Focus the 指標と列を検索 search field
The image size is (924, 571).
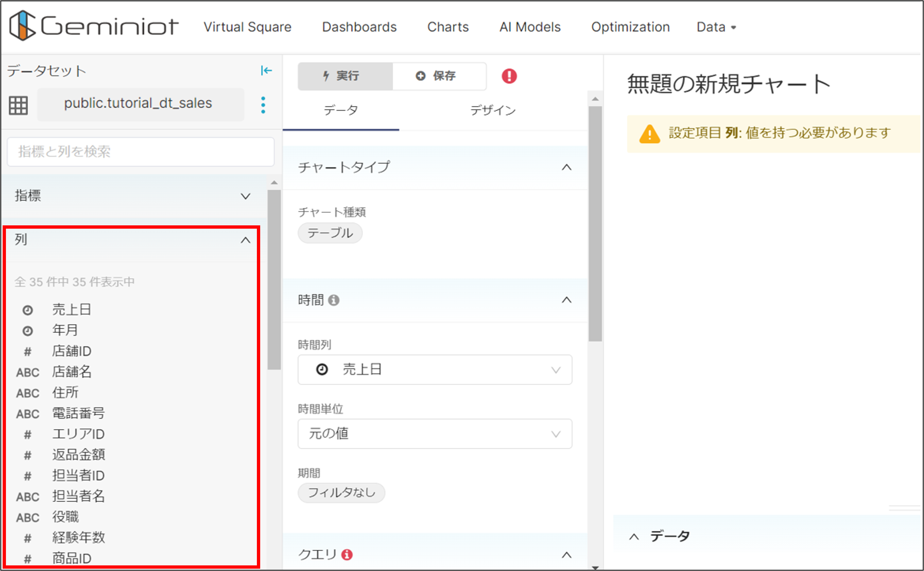140,152
